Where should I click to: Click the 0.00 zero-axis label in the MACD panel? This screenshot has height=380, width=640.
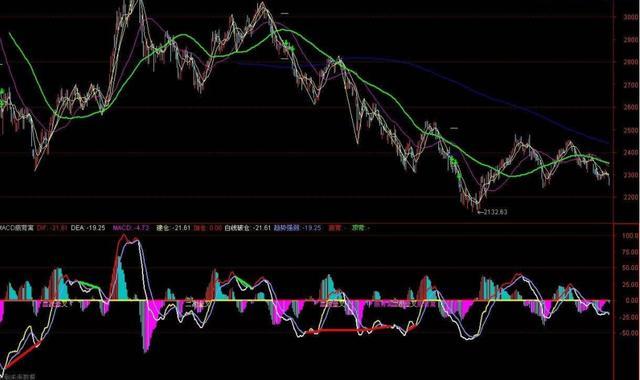631,300
